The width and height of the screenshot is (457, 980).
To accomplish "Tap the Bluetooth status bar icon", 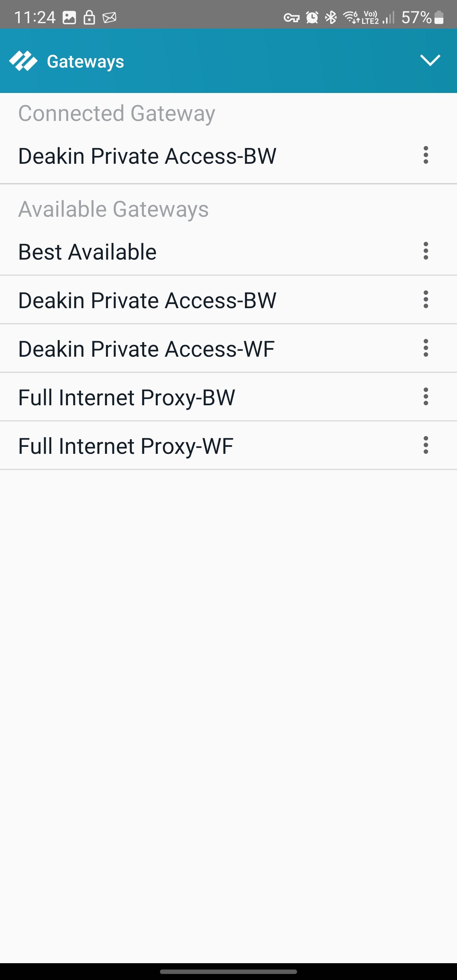I will pos(331,17).
